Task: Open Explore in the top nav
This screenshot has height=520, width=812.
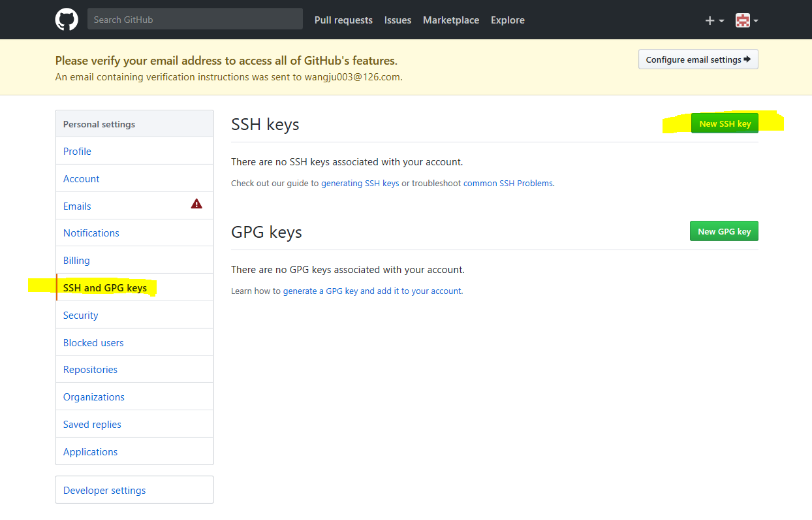Action: [x=508, y=20]
